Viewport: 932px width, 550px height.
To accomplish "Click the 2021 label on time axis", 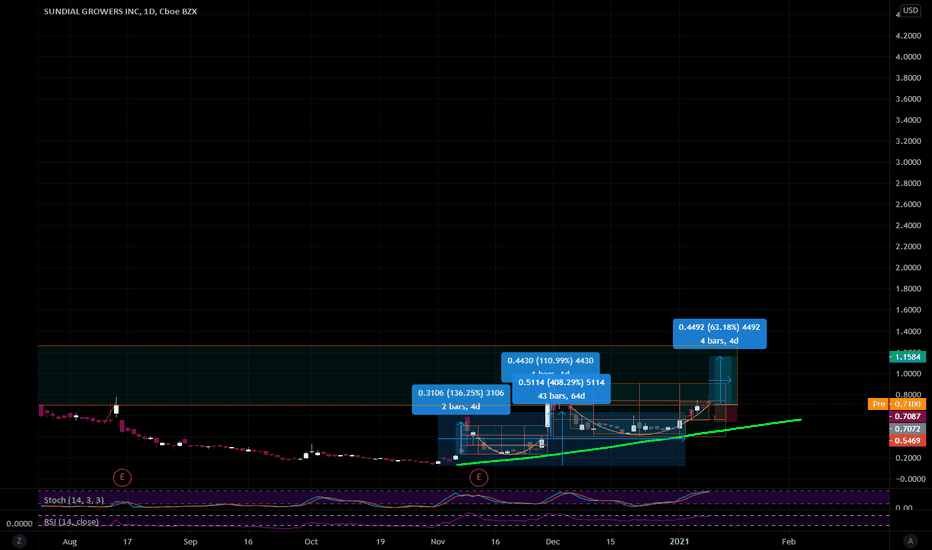I will click(679, 542).
